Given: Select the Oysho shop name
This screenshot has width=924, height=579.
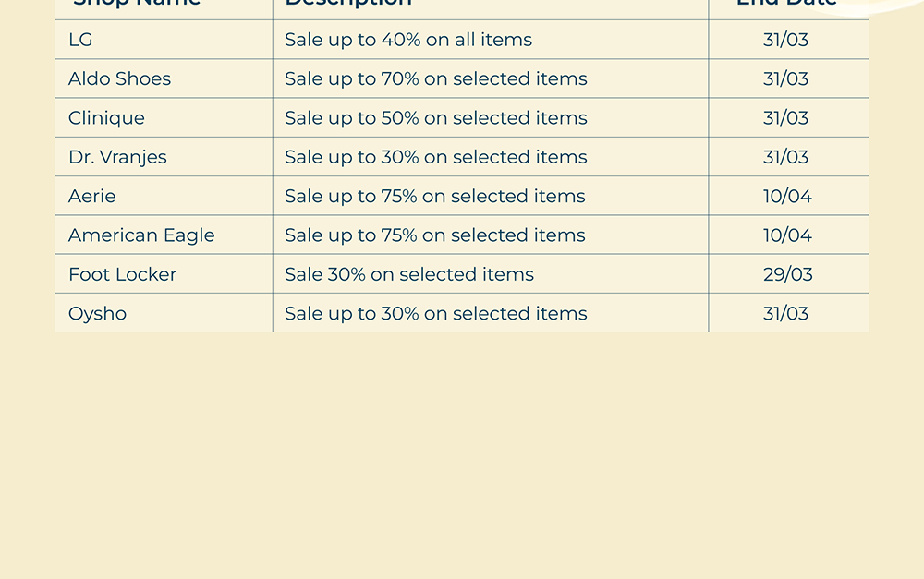Looking at the screenshot, I should 97,314.
